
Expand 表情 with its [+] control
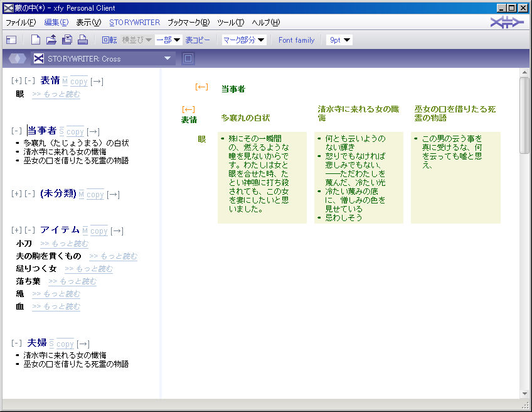coord(16,80)
